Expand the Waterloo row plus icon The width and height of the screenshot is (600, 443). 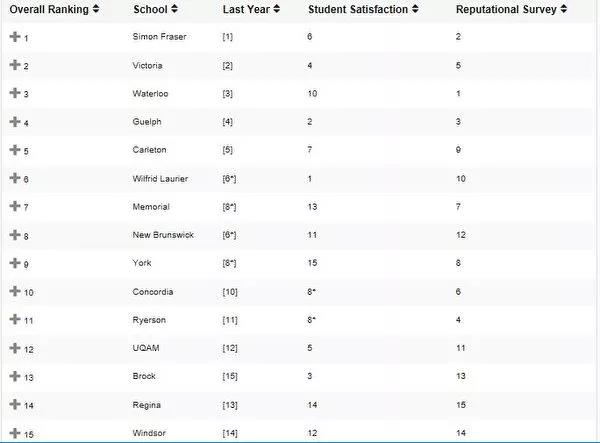click(x=15, y=93)
